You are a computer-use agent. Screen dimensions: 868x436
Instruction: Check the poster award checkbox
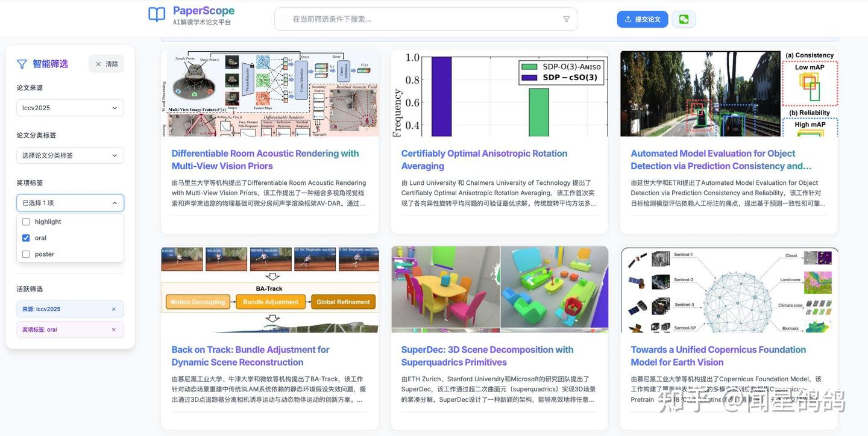click(26, 254)
